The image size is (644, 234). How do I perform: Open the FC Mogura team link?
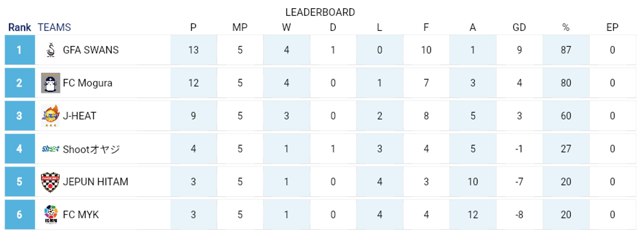tap(87, 83)
